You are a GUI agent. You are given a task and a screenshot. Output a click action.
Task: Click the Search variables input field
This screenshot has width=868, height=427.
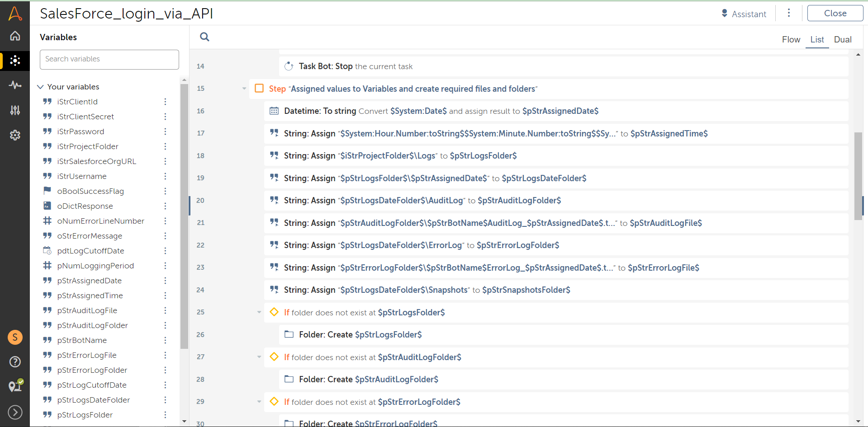point(109,59)
